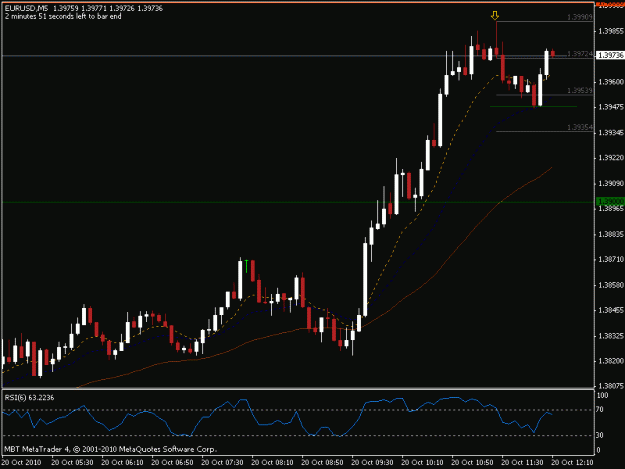The width and height of the screenshot is (625, 469).
Task: Click the 1.39475 price axis value
Action: coord(611,107)
